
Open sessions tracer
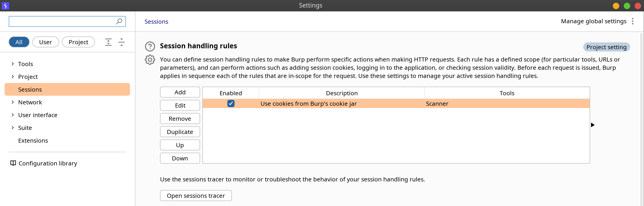pos(196,196)
